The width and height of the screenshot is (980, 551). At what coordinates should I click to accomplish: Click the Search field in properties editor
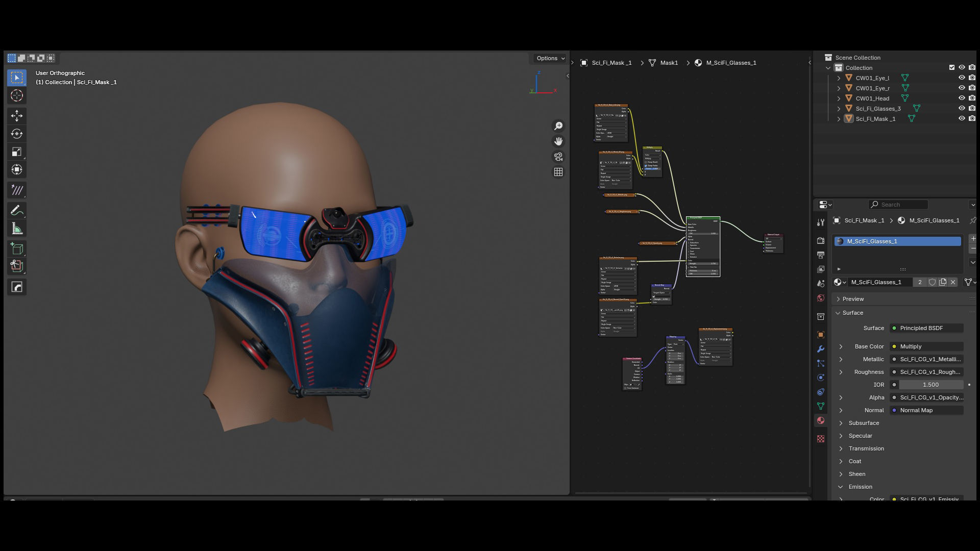(x=898, y=205)
